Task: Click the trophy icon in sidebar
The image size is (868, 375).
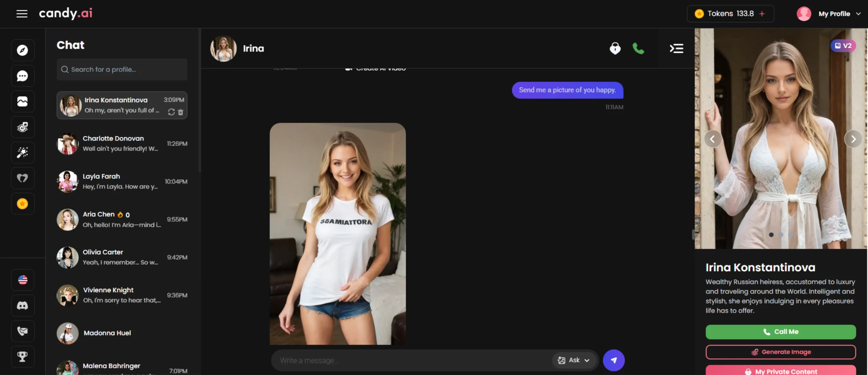Action: point(22,356)
